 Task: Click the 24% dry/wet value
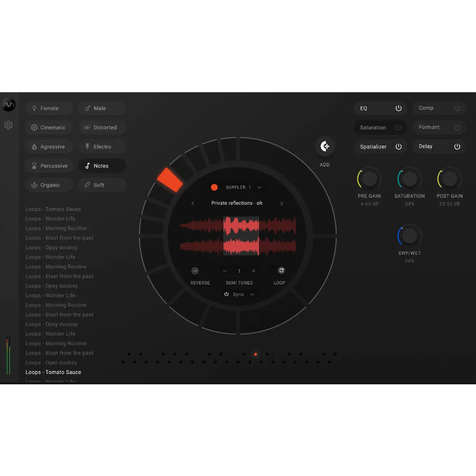coord(410,261)
